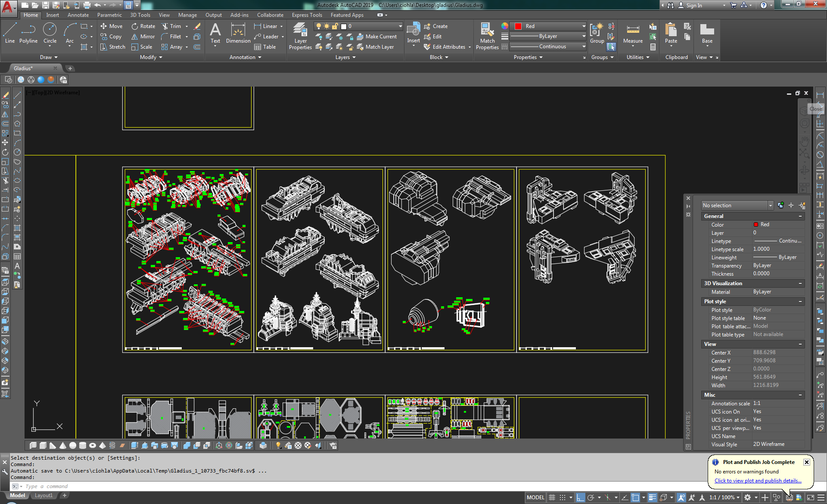Click the object color wheel icon
This screenshot has height=504, width=827.
point(505,26)
